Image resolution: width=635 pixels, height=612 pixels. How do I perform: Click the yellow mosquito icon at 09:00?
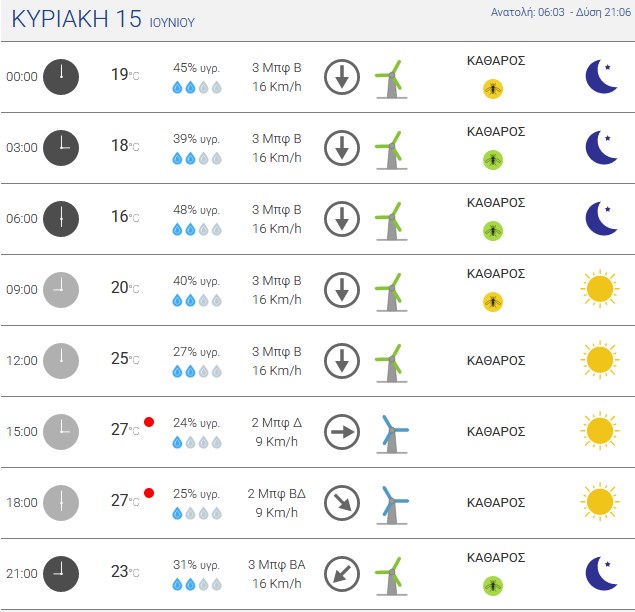[x=493, y=302]
